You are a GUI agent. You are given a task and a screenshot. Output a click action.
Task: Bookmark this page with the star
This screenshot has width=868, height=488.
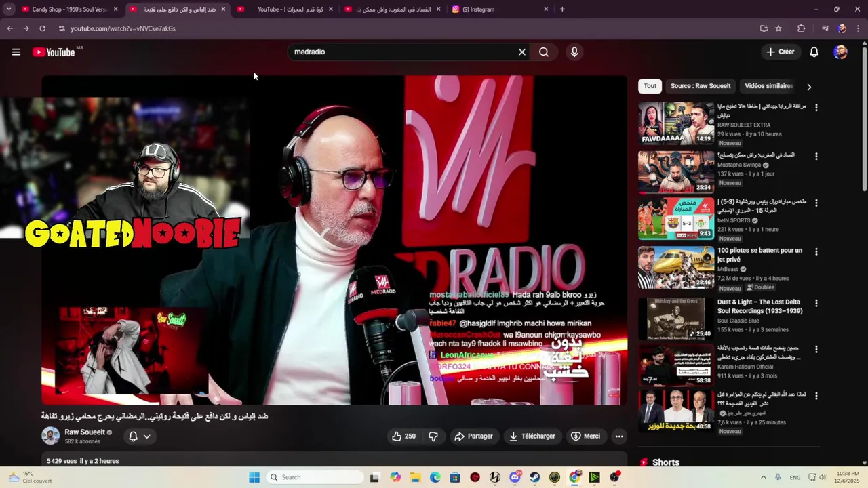(778, 28)
